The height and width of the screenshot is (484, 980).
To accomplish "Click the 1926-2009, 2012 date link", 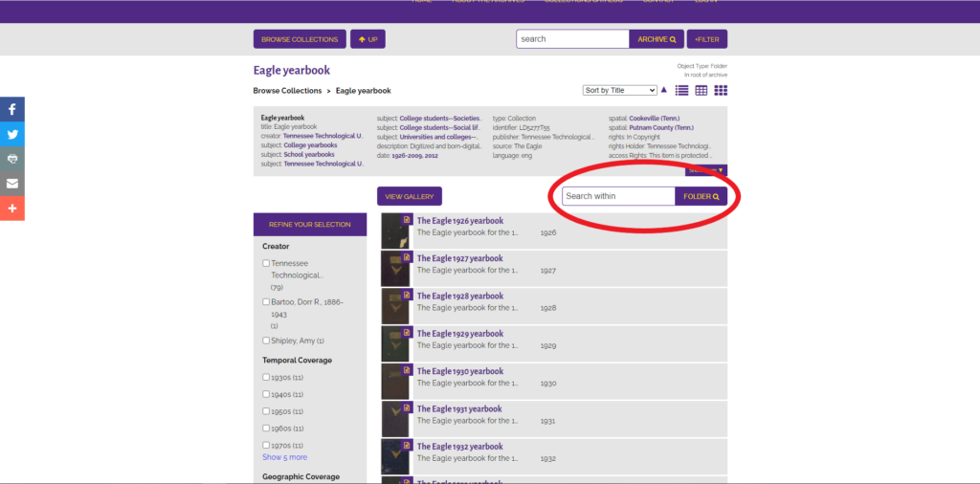I will pyautogui.click(x=415, y=155).
